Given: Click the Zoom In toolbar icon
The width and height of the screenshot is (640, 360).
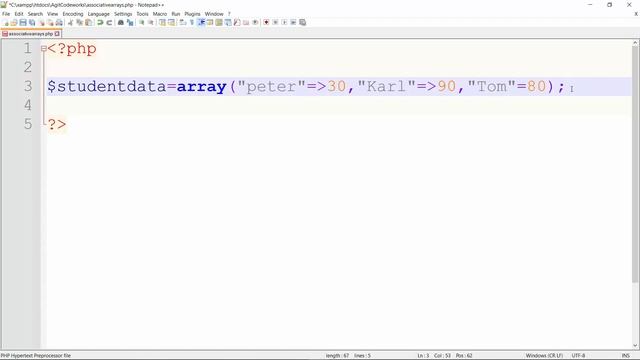Looking at the screenshot, I should click(x=142, y=22).
